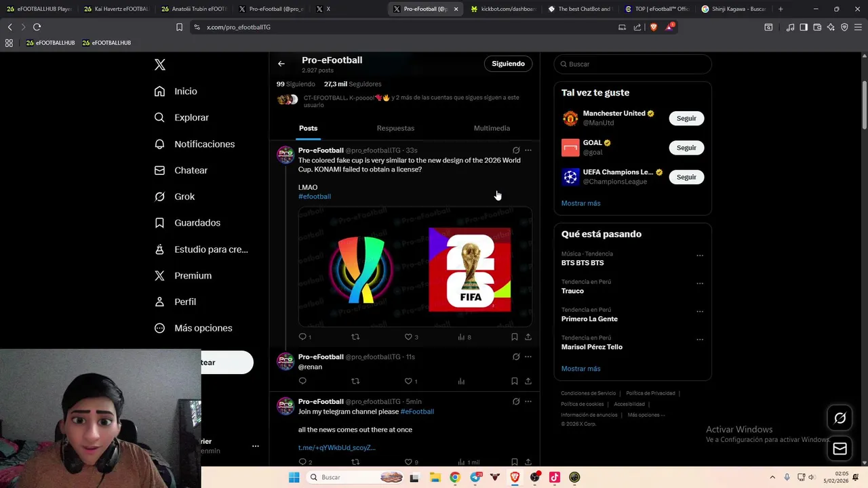Open Perfil in the sidebar
The height and width of the screenshot is (488, 868).
[x=175, y=302]
